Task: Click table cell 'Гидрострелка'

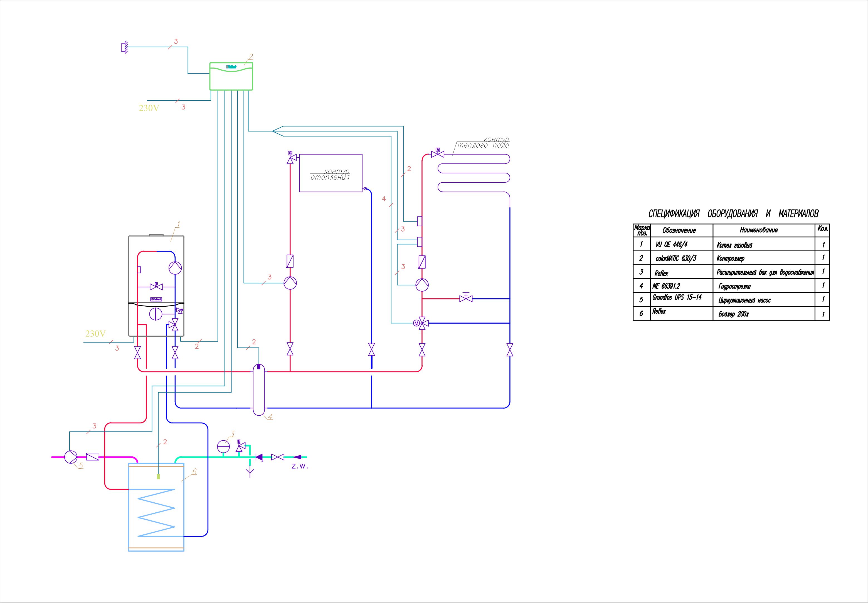Action: pos(734,287)
